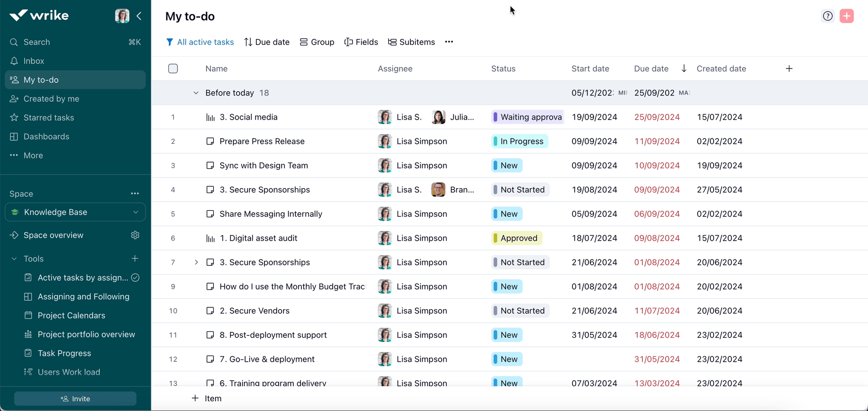Add a column with the plus icon
868x411 pixels.
[x=789, y=68]
